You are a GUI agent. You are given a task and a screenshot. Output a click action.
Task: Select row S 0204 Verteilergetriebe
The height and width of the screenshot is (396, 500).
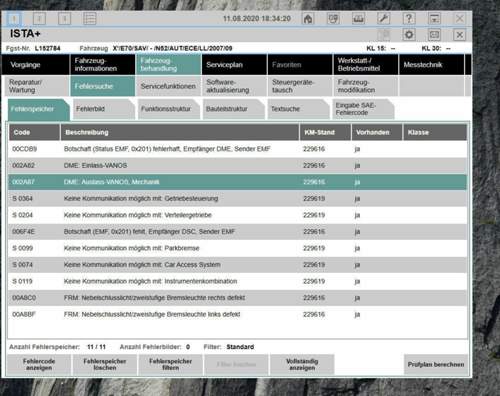pyautogui.click(x=237, y=215)
